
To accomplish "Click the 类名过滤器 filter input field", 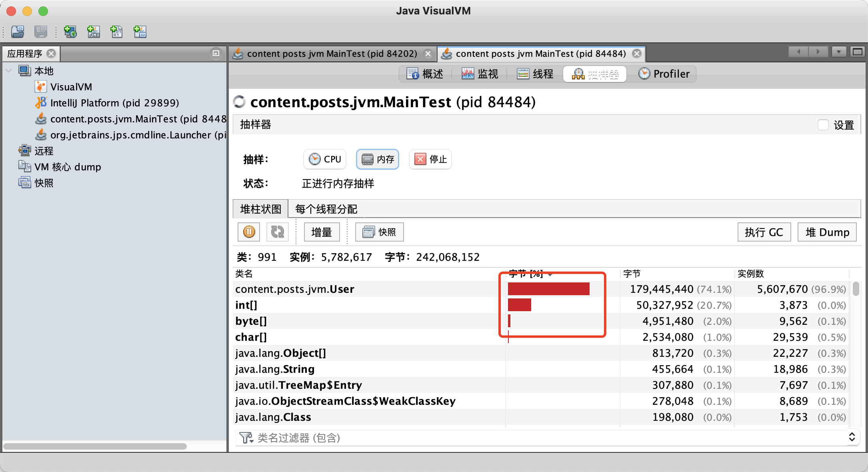I will [550, 438].
